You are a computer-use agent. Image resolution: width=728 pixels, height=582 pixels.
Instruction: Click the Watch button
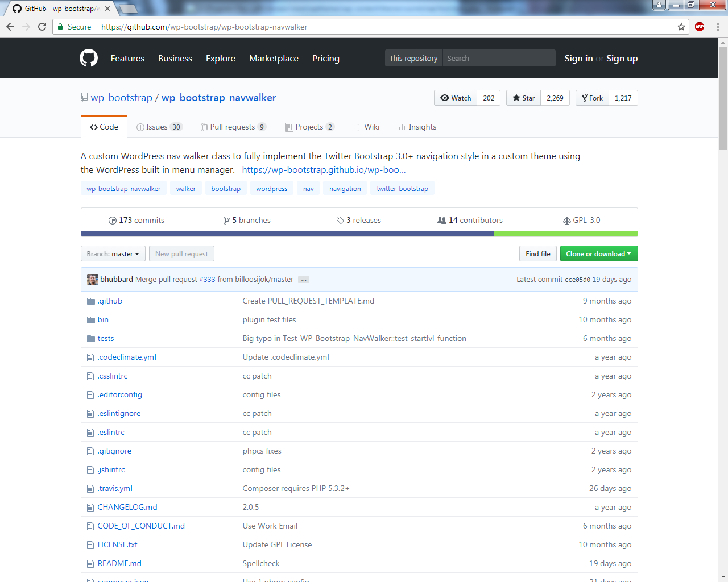pyautogui.click(x=456, y=98)
